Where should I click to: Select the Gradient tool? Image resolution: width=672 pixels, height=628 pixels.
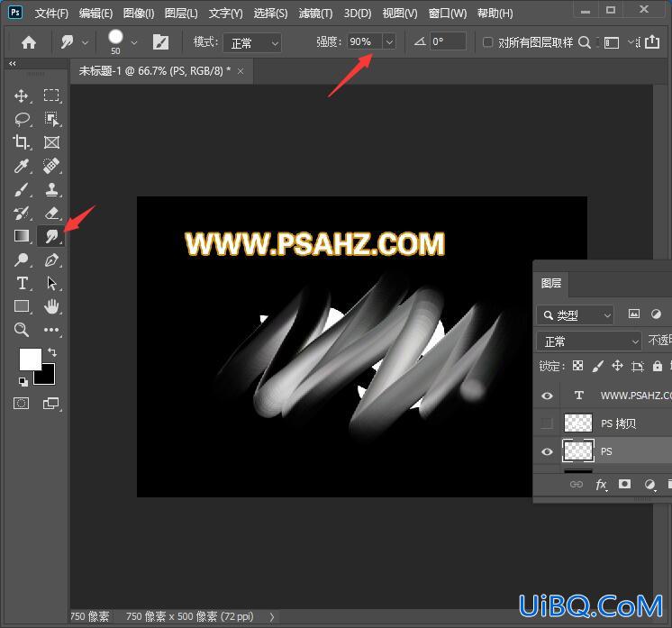coord(22,236)
